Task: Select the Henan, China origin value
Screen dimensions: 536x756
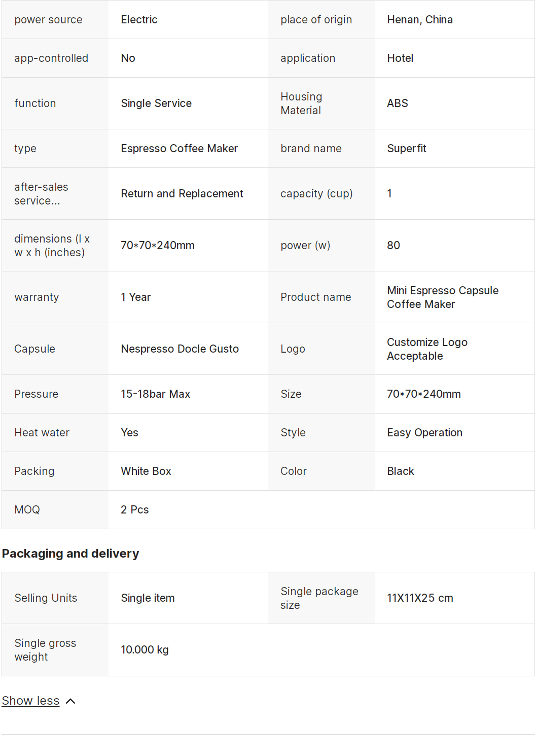Action: (x=420, y=20)
